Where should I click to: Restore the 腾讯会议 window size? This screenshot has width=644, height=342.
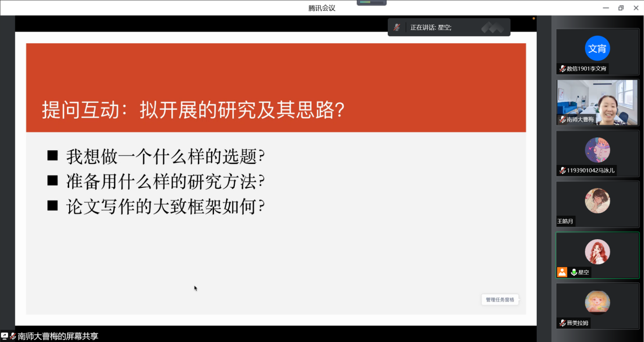[x=621, y=8]
